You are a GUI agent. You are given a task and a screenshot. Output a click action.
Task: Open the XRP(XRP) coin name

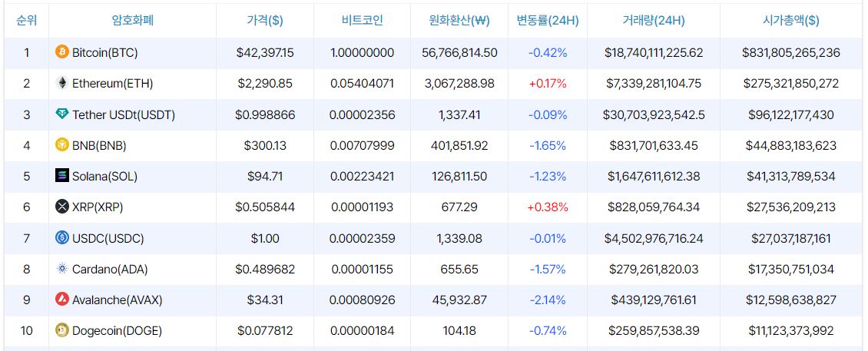(98, 207)
